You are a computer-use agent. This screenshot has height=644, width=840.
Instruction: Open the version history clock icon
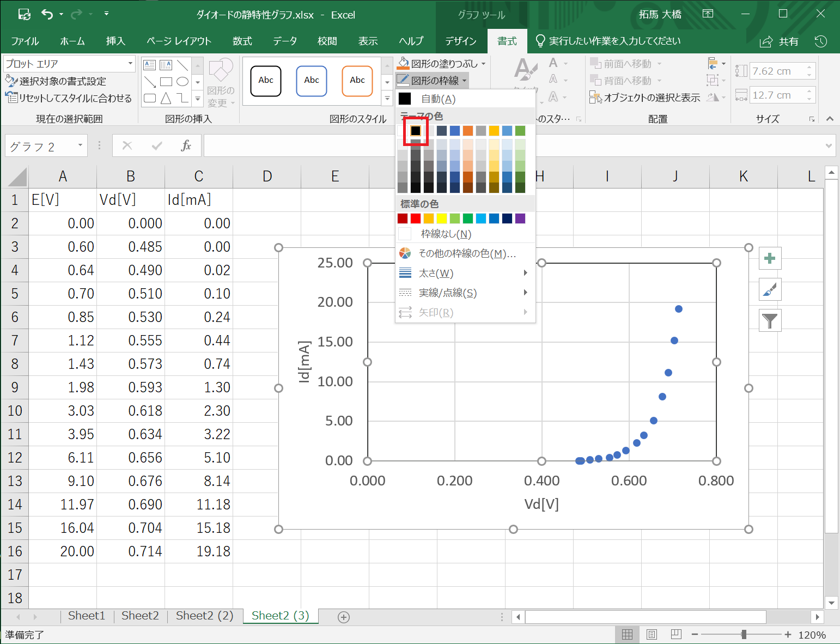pos(820,41)
